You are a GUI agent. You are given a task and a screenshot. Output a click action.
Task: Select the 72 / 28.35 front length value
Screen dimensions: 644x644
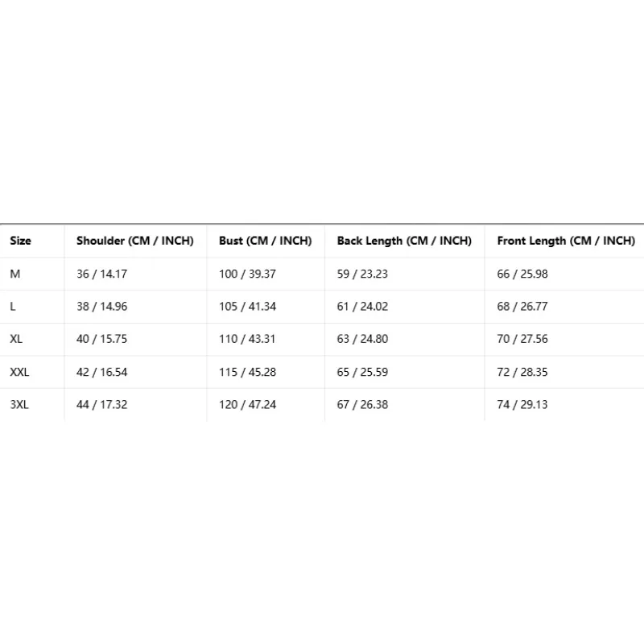coord(522,372)
